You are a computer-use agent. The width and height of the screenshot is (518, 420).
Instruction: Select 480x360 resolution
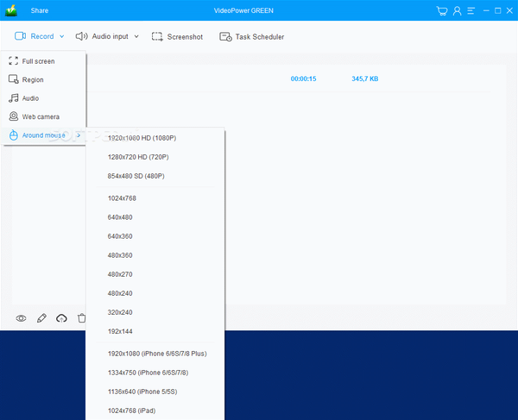coord(155,255)
